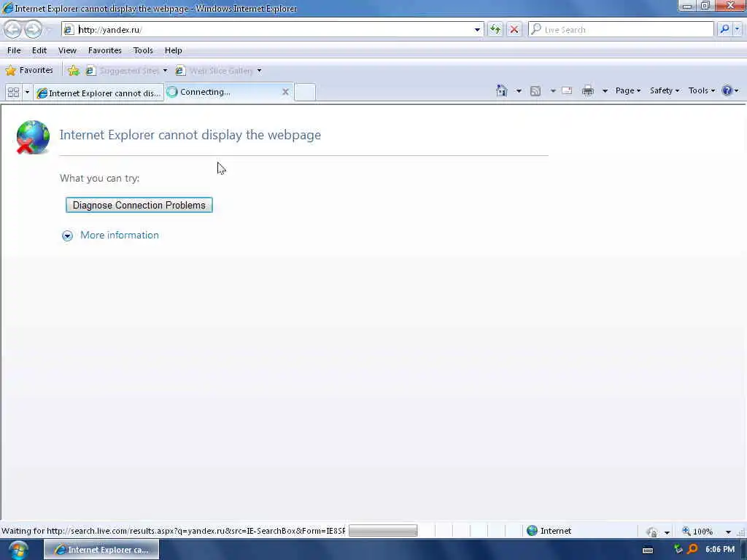This screenshot has height=560, width=747.
Task: Click the orange search tray icon
Action: coord(693,550)
